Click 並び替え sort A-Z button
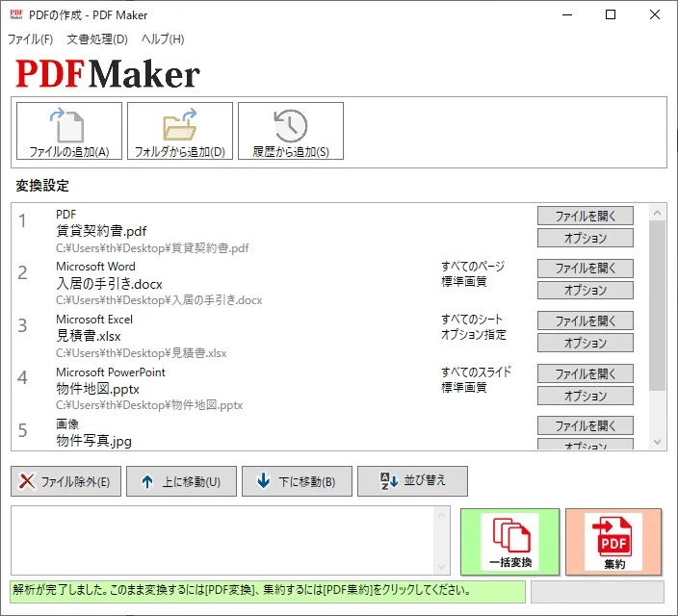The width and height of the screenshot is (678, 616). pyautogui.click(x=412, y=481)
